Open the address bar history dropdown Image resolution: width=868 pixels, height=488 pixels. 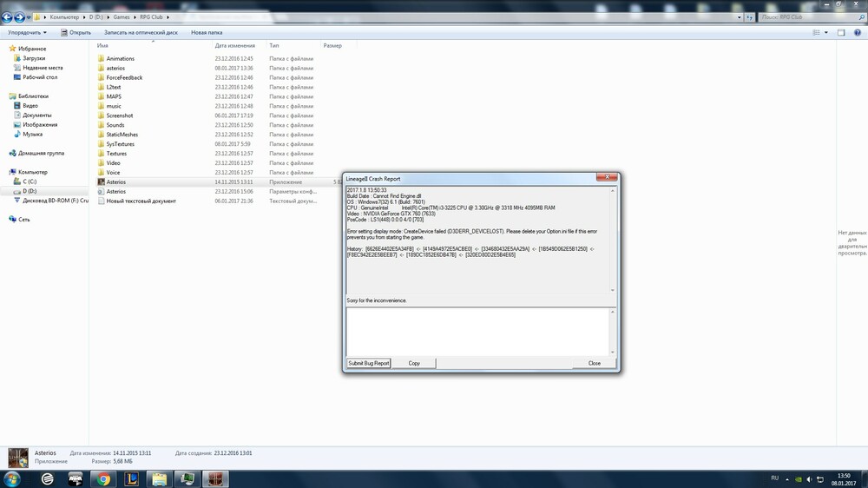click(739, 17)
